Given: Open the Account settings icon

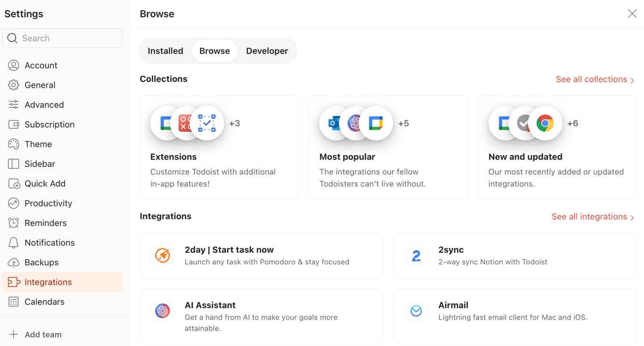Looking at the screenshot, I should click(x=14, y=65).
